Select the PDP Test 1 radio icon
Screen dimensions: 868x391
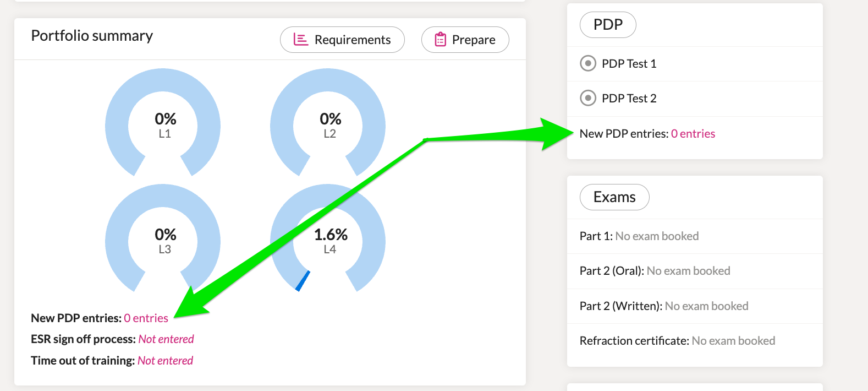pyautogui.click(x=588, y=63)
